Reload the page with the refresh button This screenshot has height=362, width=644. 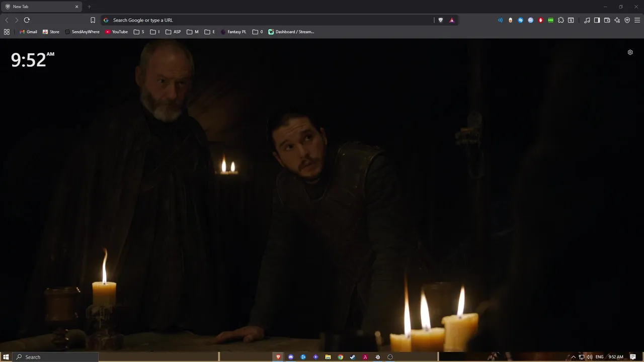click(x=27, y=20)
